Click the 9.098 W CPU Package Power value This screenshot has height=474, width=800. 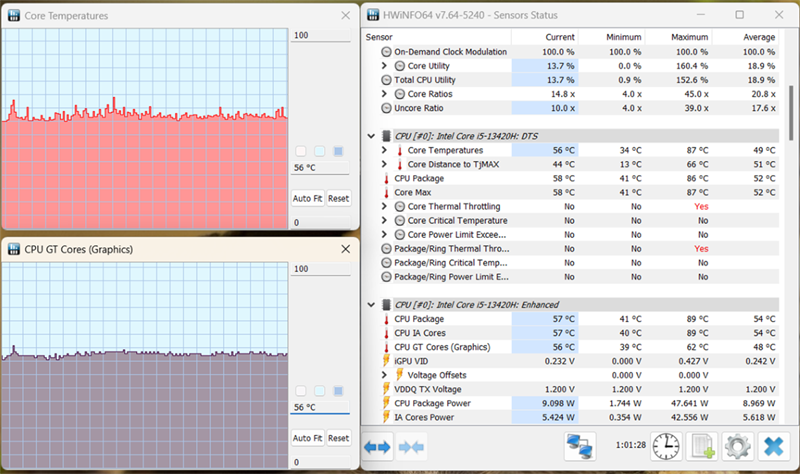[x=558, y=403]
